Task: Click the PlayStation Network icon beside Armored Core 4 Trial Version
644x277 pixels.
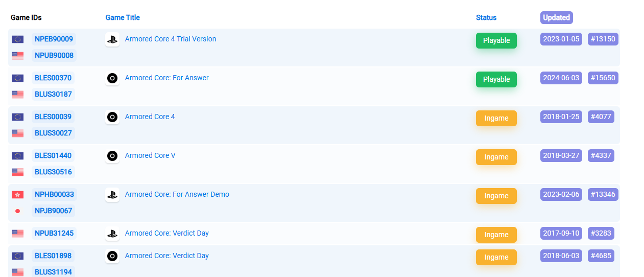Action: [x=112, y=39]
